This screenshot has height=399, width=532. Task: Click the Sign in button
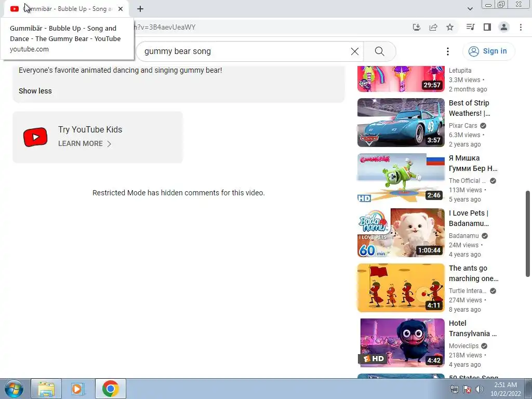click(x=488, y=51)
